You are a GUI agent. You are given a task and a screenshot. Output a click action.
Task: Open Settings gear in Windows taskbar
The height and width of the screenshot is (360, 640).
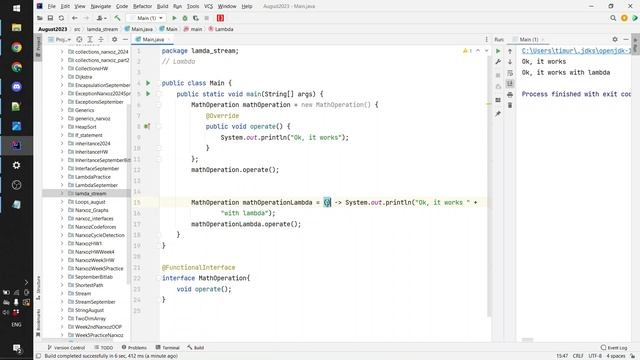[x=16, y=165]
